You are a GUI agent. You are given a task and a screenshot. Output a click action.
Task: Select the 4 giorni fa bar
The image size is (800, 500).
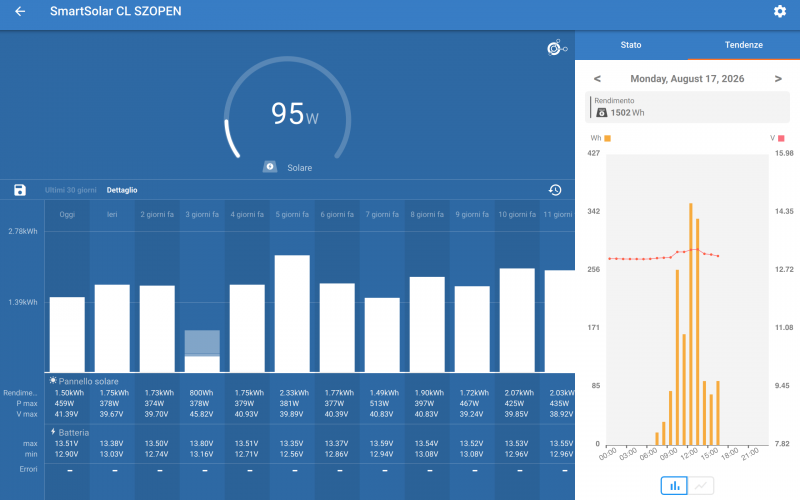(x=247, y=328)
